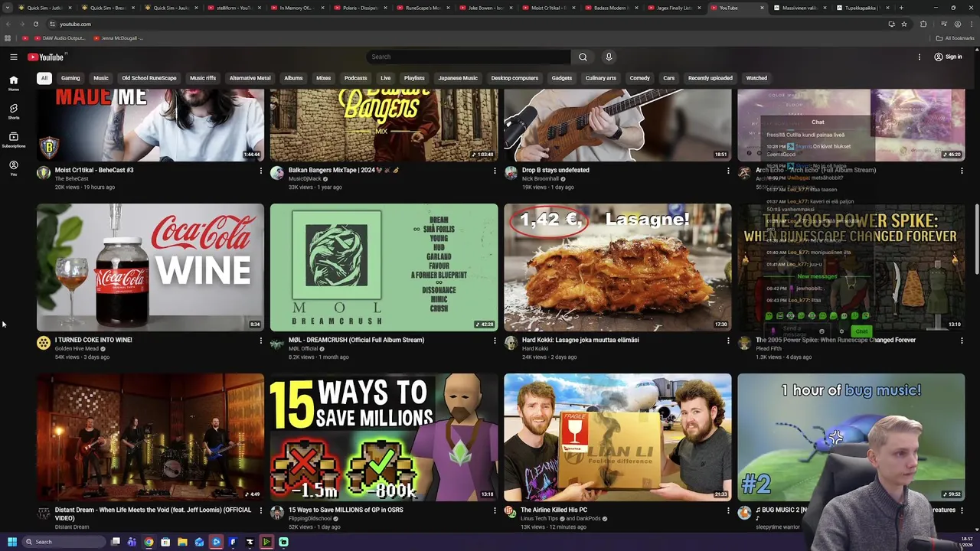The height and width of the screenshot is (551, 980).
Task: Open Subscriptions in the left sidebar
Action: [x=13, y=140]
